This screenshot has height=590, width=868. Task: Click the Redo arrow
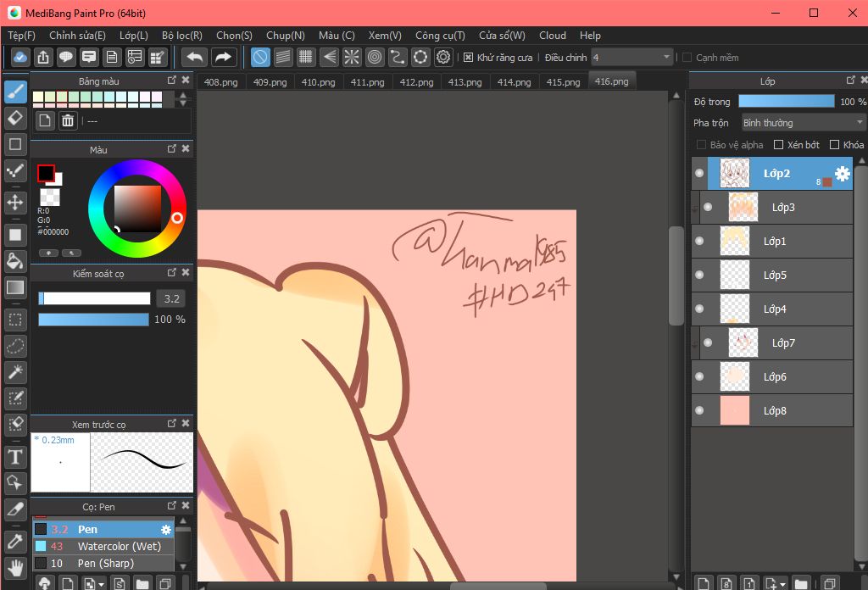(x=223, y=57)
